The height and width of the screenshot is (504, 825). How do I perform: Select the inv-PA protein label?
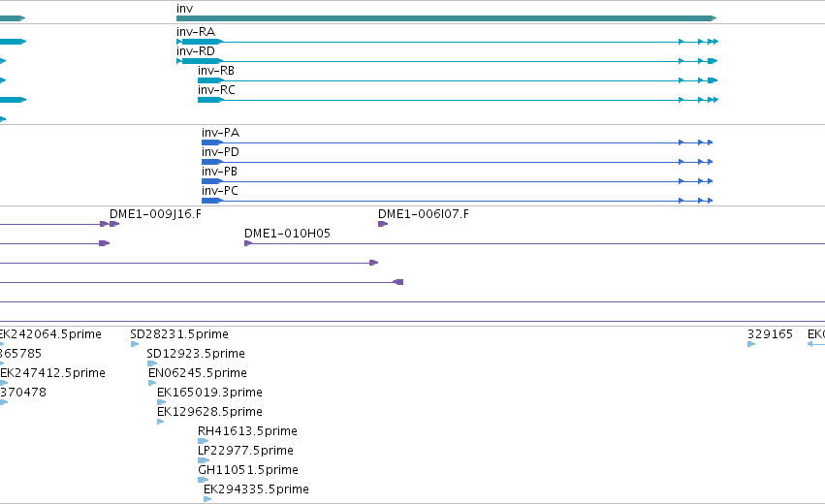coord(220,133)
